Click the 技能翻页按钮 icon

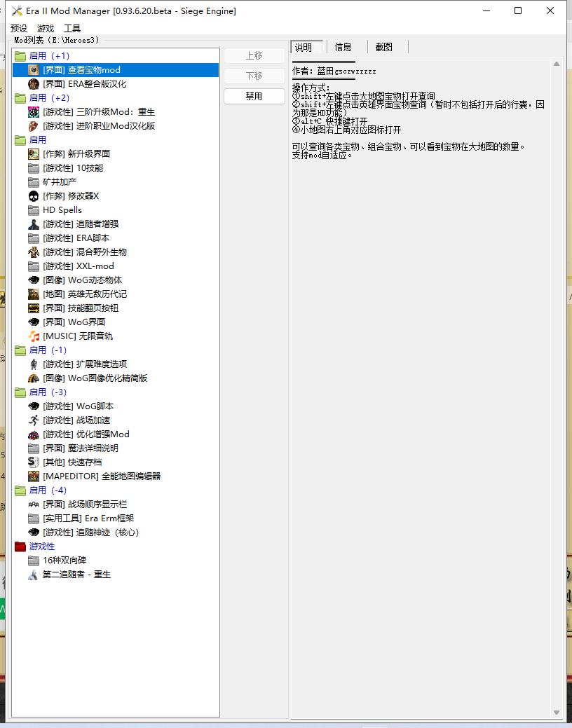point(34,308)
